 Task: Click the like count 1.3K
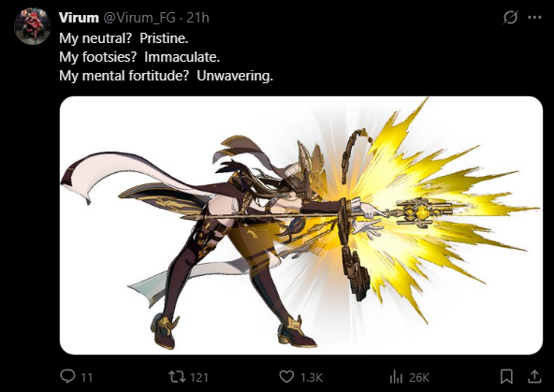(312, 378)
